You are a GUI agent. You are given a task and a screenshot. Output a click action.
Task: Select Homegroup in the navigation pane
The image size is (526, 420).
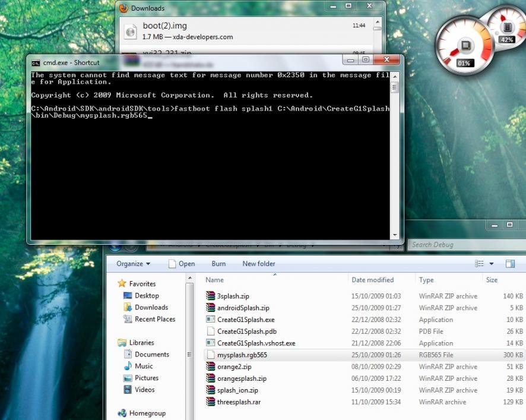[147, 413]
